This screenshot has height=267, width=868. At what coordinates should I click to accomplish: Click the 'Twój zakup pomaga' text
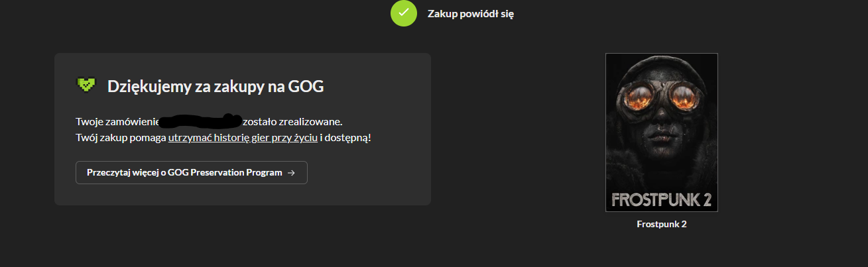click(121, 138)
